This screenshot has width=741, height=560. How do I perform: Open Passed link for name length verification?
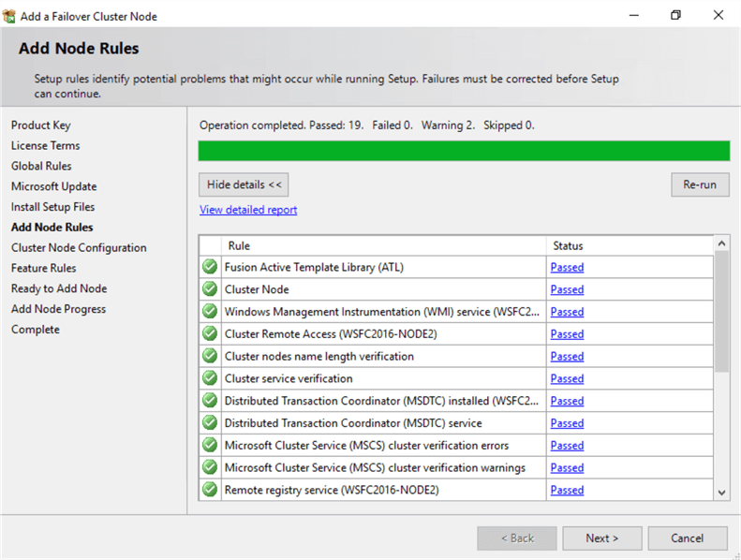[567, 356]
